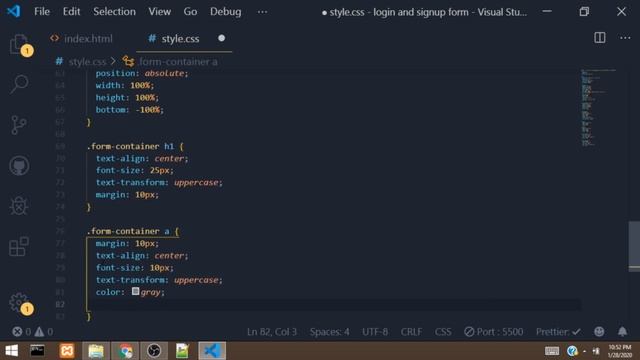Viewport: 640px width, 360px height.
Task: Open the File menu
Action: pos(42,11)
